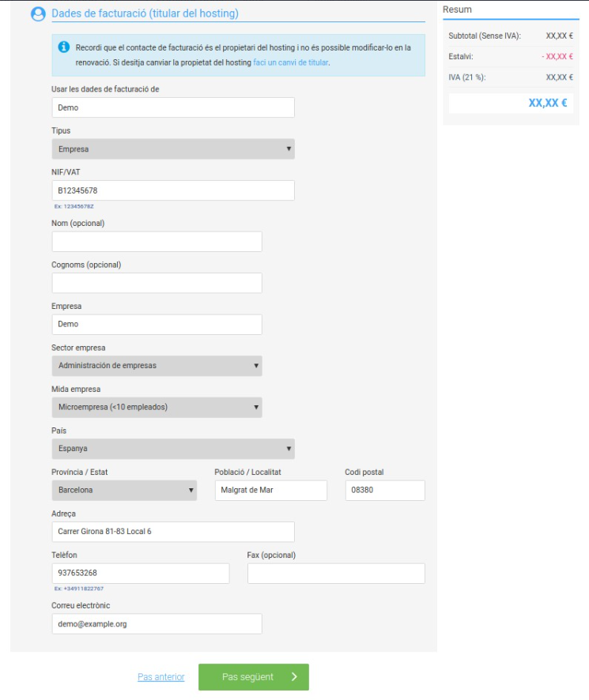Click the user profile icon beside billing heading
The width and height of the screenshot is (589, 700).
click(38, 14)
